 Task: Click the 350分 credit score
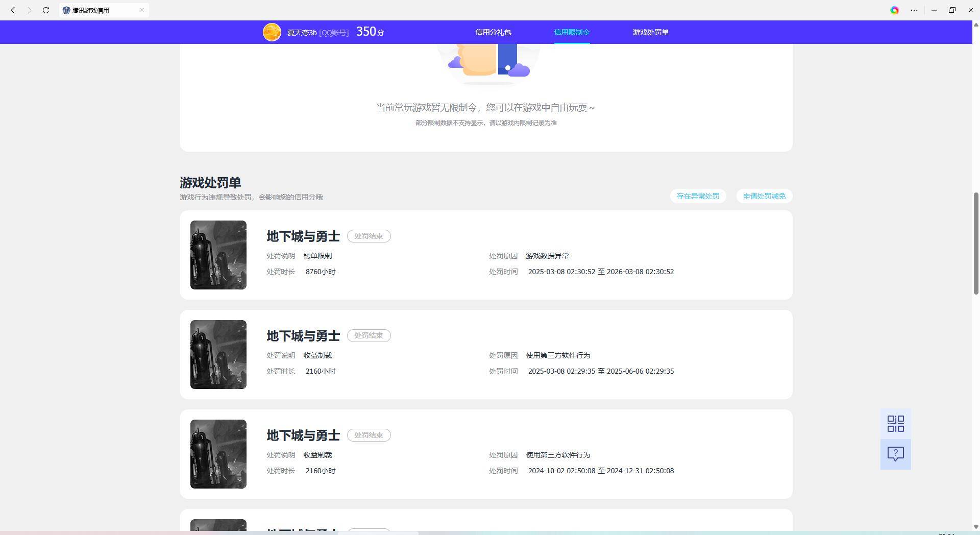coord(370,32)
